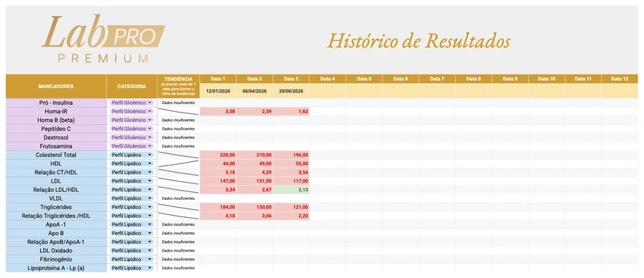Open category dropdown for Apo B

pyautogui.click(x=132, y=233)
